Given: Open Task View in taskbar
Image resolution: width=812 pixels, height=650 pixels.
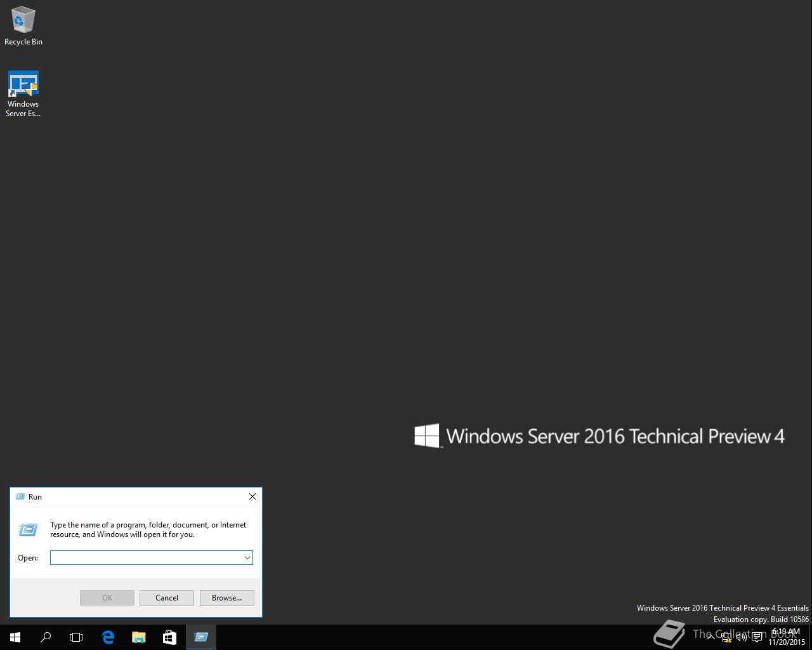Looking at the screenshot, I should (x=76, y=637).
